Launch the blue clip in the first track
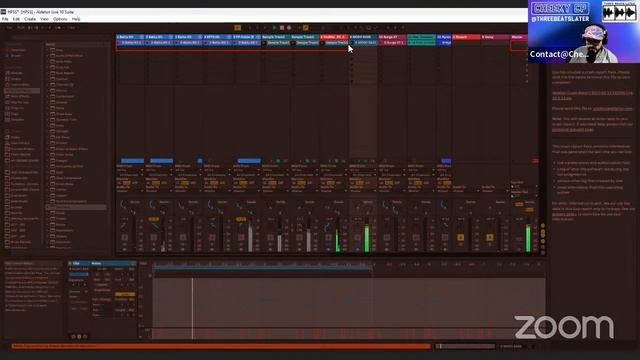 click(x=119, y=42)
